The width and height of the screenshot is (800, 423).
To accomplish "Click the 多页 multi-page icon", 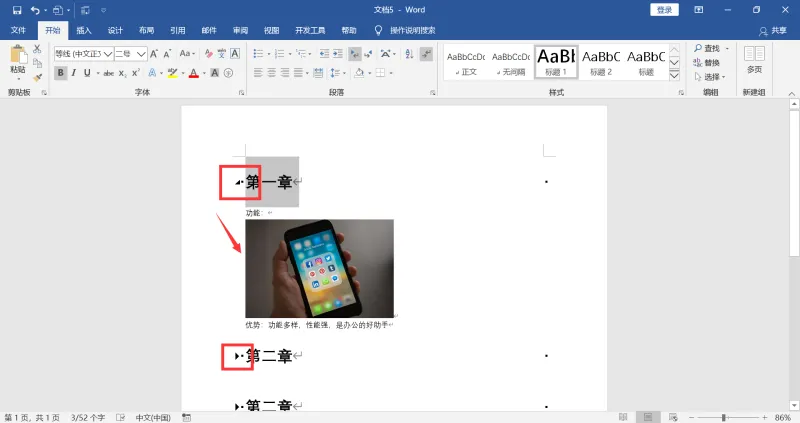I will 754,60.
